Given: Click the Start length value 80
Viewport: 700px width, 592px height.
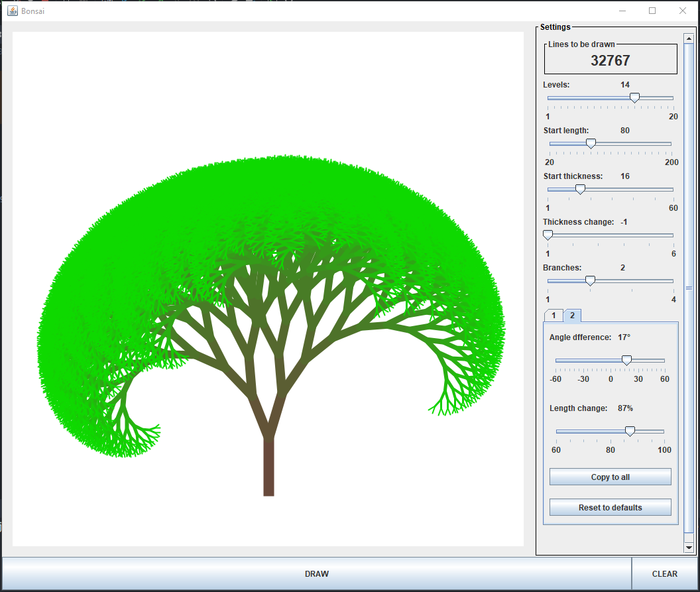Looking at the screenshot, I should (x=625, y=131).
